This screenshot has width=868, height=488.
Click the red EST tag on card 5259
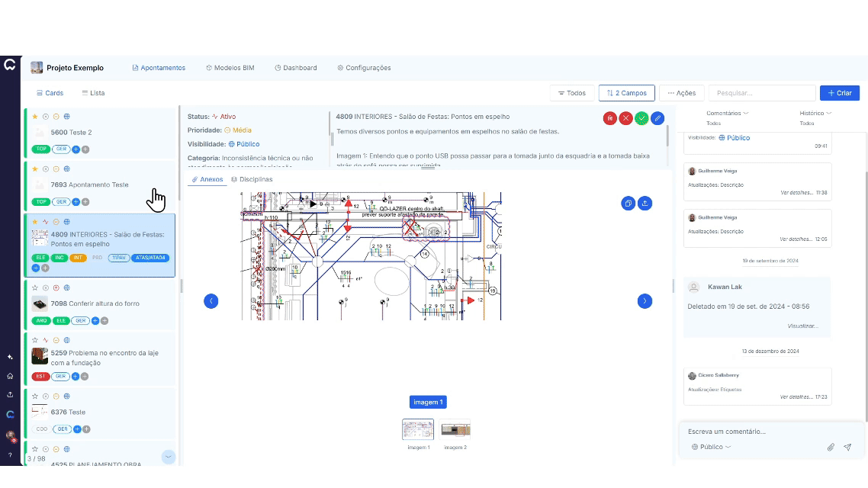pyautogui.click(x=41, y=377)
